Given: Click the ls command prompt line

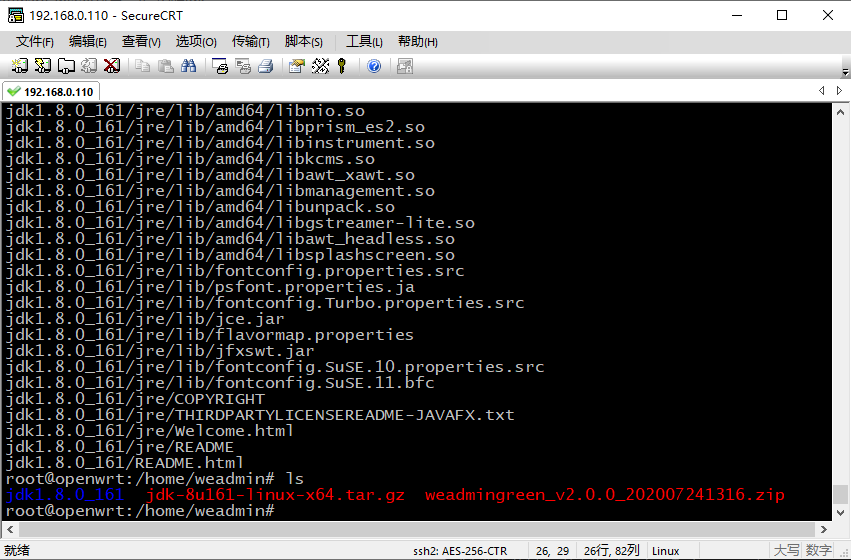Looking at the screenshot, I should tap(154, 479).
